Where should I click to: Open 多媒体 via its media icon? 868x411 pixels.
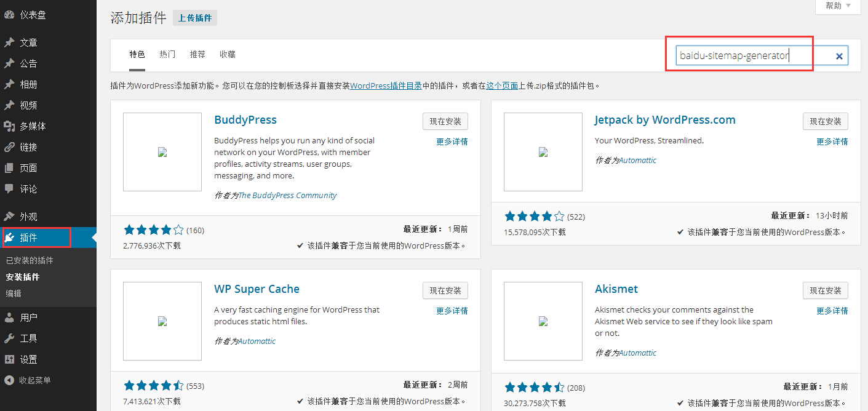coord(9,126)
